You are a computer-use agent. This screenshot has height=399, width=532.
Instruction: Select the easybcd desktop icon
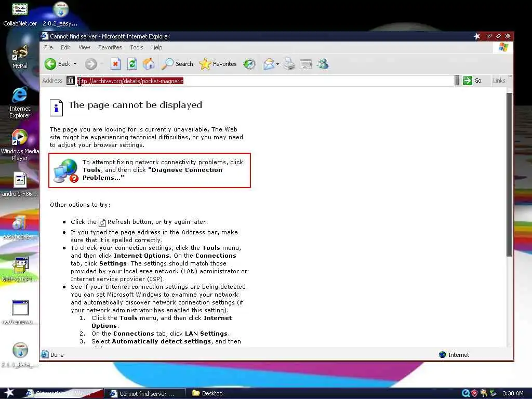pos(20,228)
